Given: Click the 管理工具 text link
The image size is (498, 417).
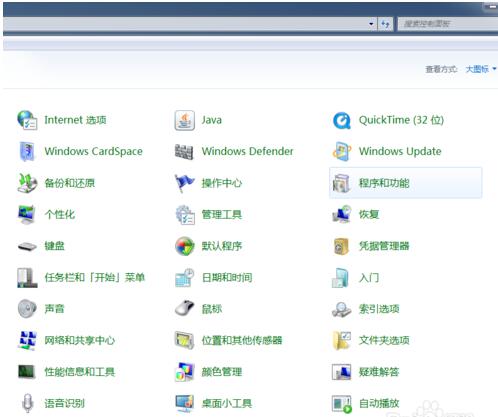Looking at the screenshot, I should 222,215.
